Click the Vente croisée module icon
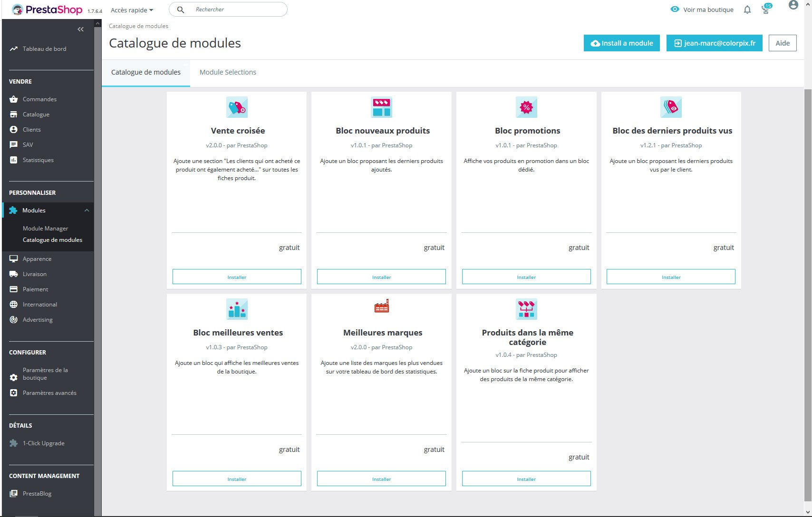 point(237,107)
